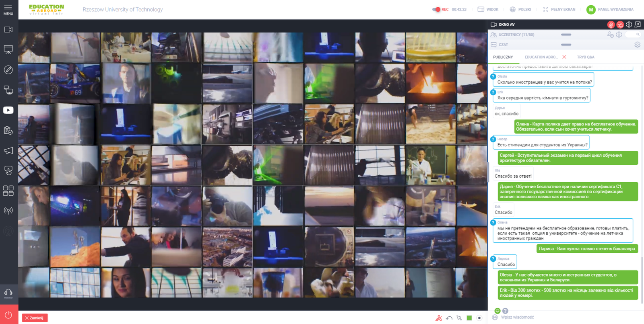The width and height of the screenshot is (644, 324).
Task: Open the surveys and tests clipboard icon
Action: (x=8, y=130)
